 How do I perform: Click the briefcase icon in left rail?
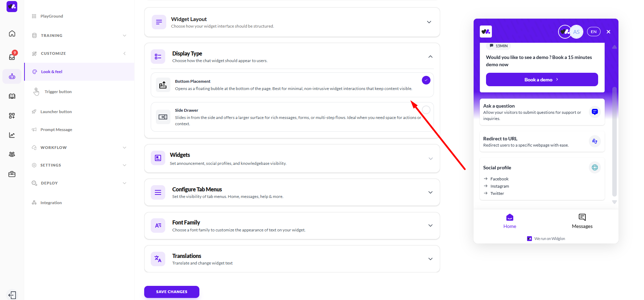click(12, 174)
